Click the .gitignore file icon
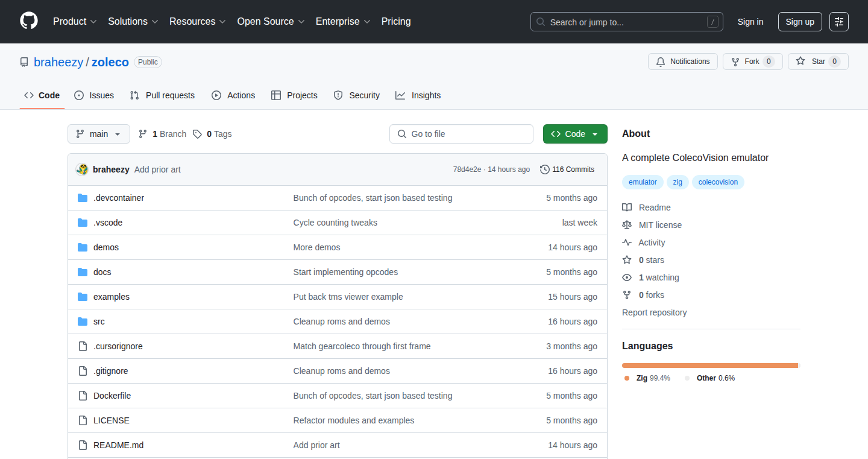The height and width of the screenshot is (459, 868). [x=83, y=371]
